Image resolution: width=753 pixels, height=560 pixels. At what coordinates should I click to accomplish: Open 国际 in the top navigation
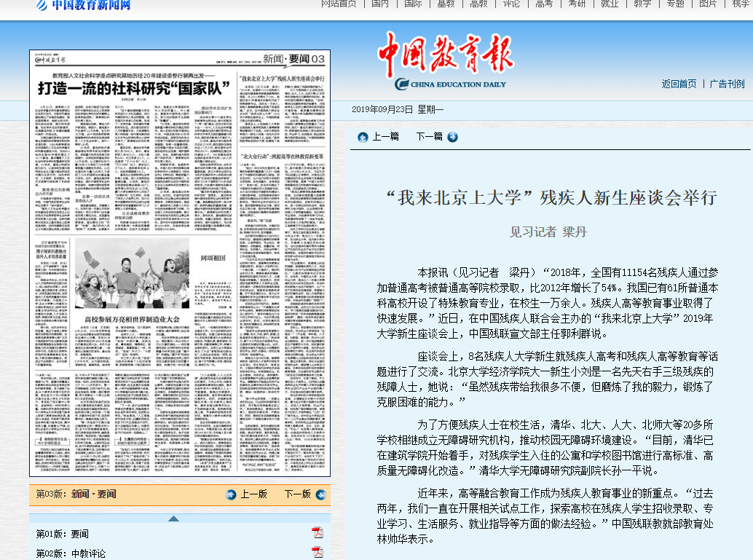[x=413, y=4]
